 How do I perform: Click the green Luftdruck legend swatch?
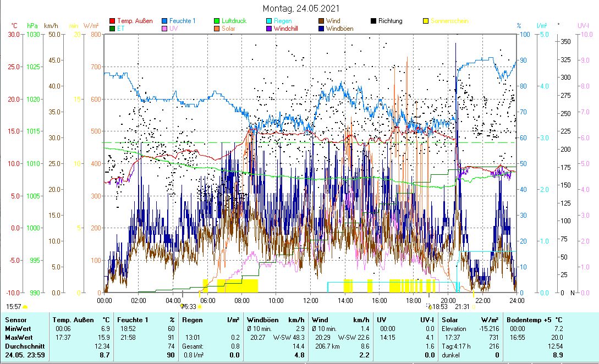point(217,21)
